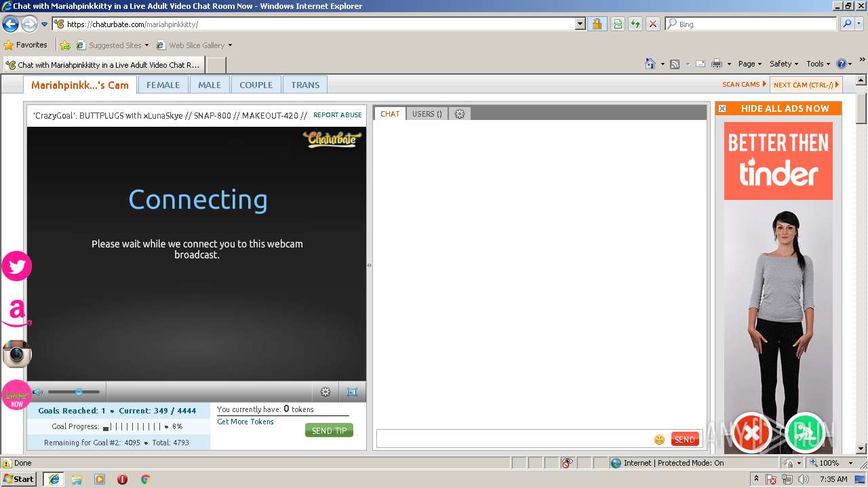Open the Page menu dropdown
The image size is (868, 488).
750,64
